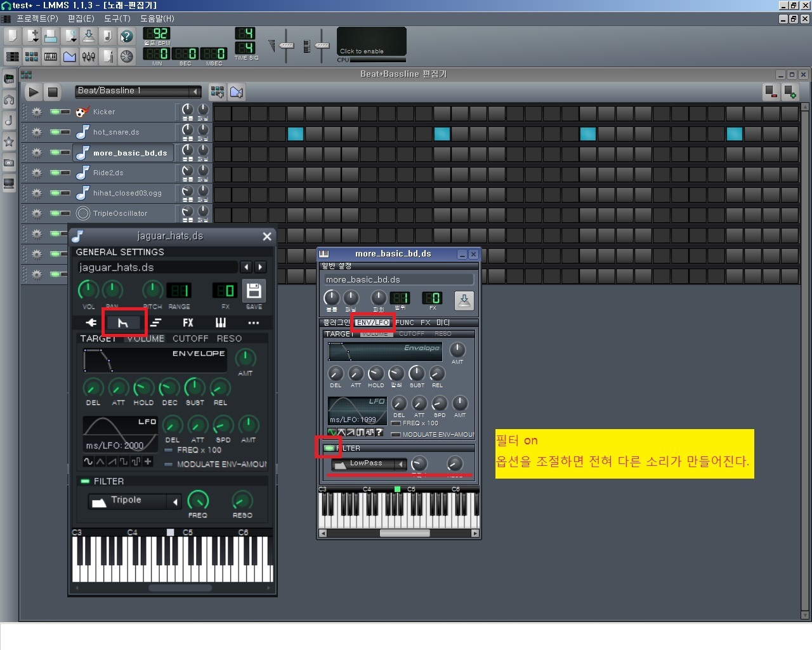Remove steps with the minus icon
The height and width of the screenshot is (650, 812).
[x=771, y=92]
